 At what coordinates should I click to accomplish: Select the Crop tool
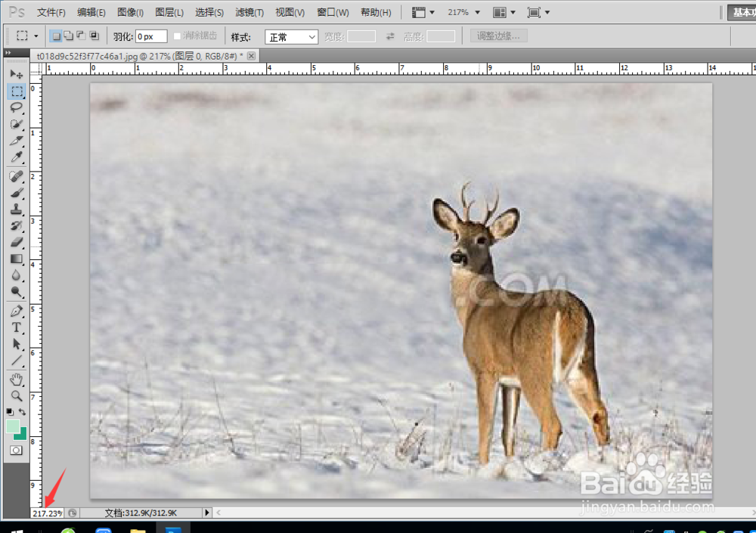coord(17,141)
